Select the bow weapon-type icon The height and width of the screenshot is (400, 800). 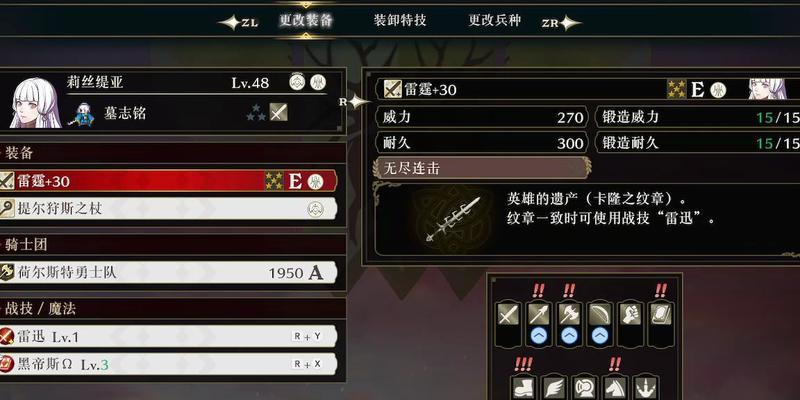600,314
